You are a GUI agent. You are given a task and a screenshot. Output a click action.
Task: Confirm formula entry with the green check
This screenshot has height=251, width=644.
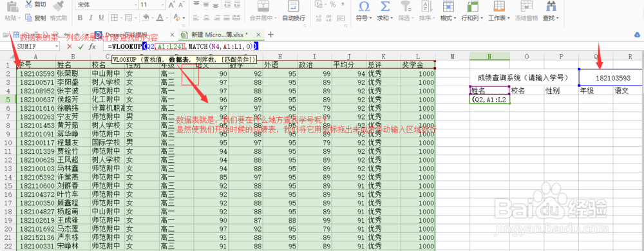tap(80, 47)
